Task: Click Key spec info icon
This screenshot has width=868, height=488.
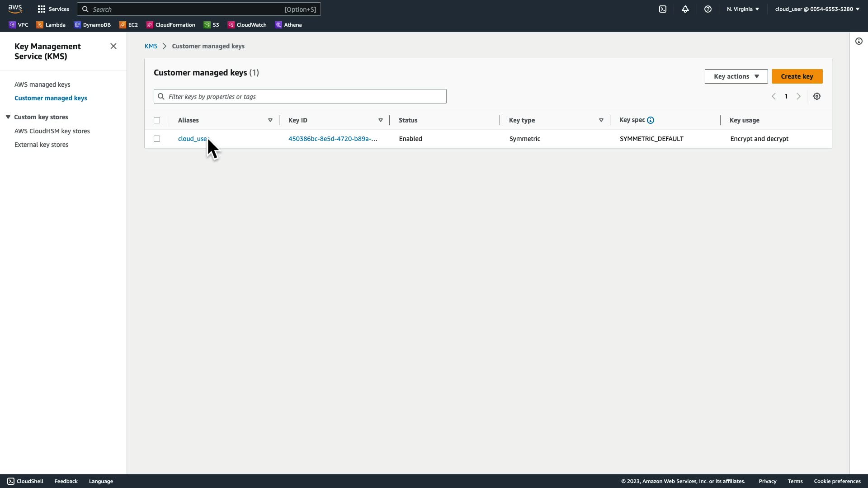Action: click(x=651, y=120)
